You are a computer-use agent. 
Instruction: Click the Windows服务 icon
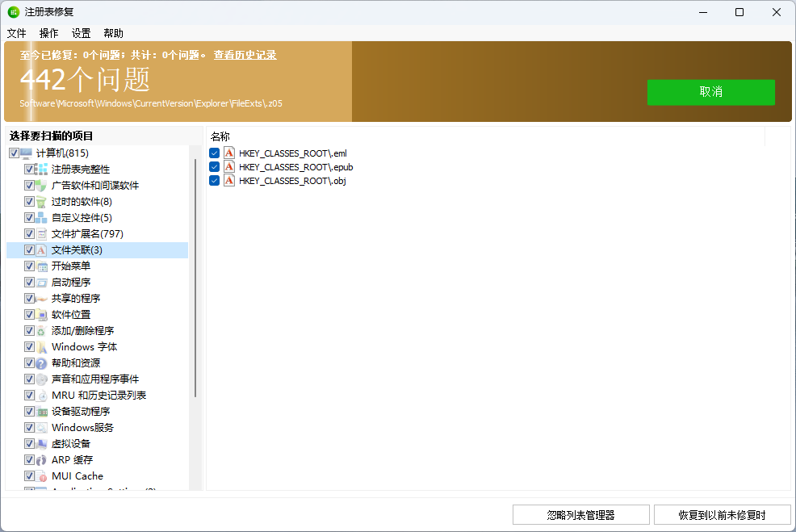42,427
